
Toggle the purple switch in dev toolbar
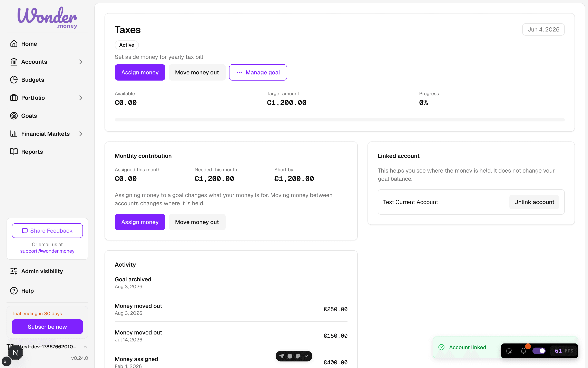pos(539,351)
